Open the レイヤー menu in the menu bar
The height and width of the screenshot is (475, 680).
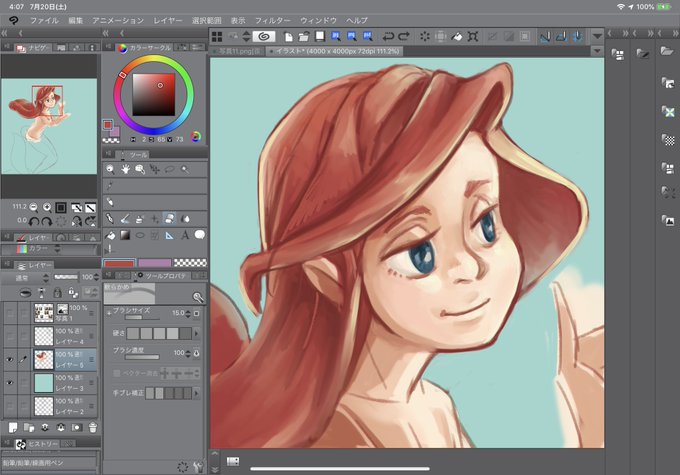(x=167, y=20)
